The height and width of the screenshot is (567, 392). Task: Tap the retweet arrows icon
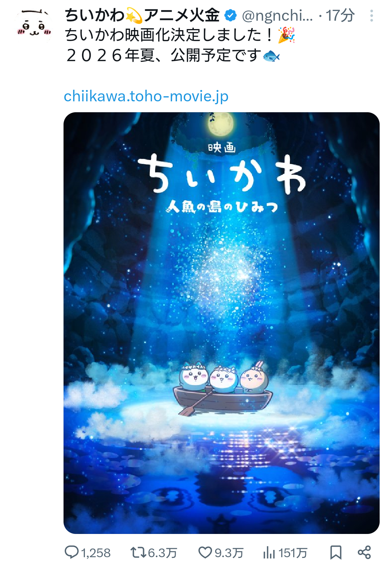(x=138, y=552)
